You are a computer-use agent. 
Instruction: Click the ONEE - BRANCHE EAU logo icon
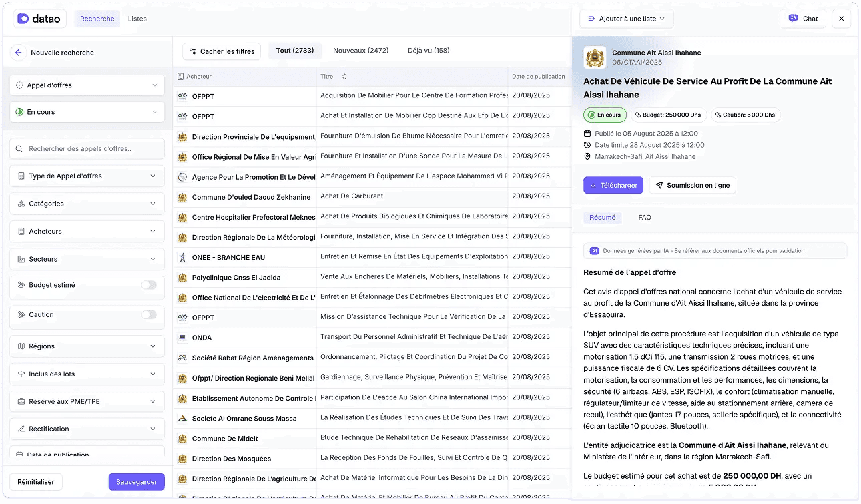click(x=182, y=258)
